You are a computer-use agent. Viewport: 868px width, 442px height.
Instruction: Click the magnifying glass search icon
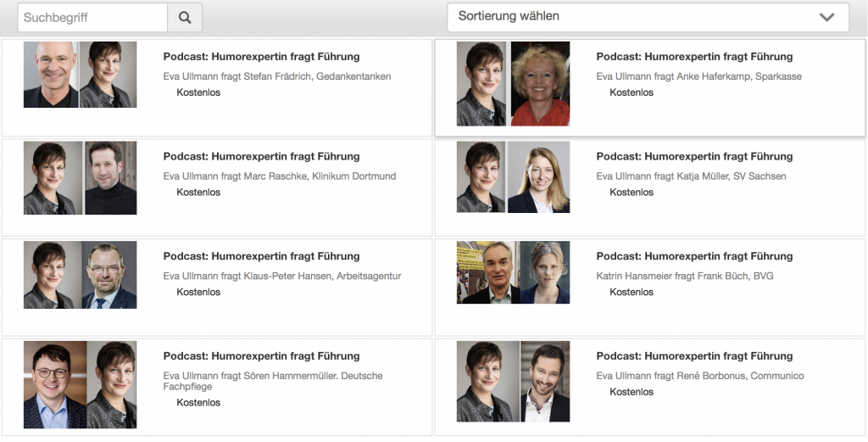point(185,18)
